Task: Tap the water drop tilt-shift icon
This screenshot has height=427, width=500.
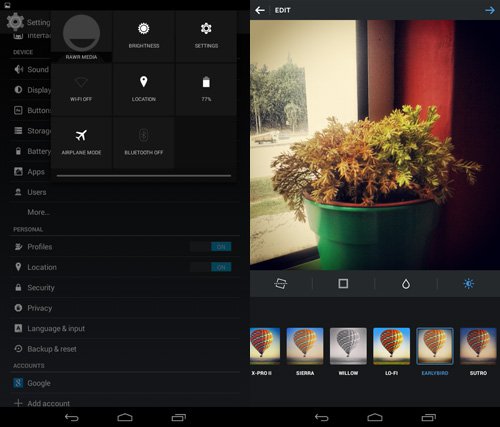Action: click(x=406, y=284)
